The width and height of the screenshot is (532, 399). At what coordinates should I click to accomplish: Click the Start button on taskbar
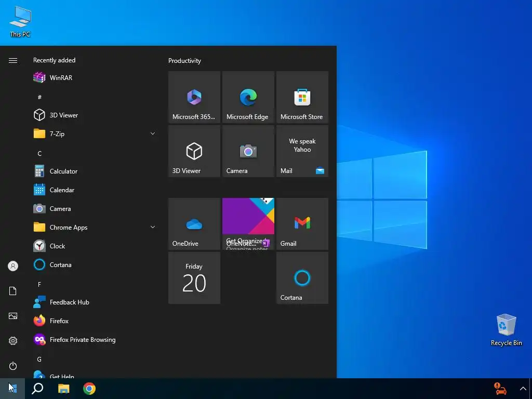click(x=12, y=389)
